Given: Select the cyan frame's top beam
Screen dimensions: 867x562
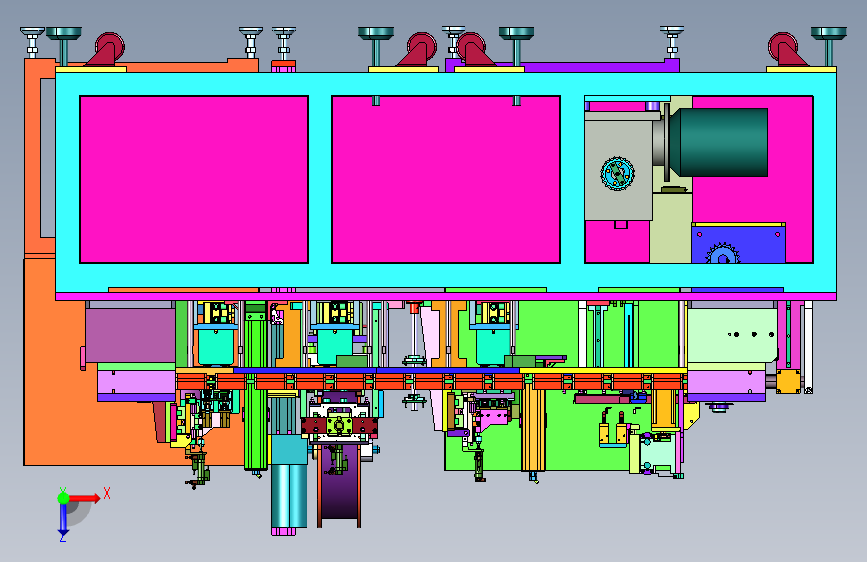Looking at the screenshot, I should [x=446, y=84].
